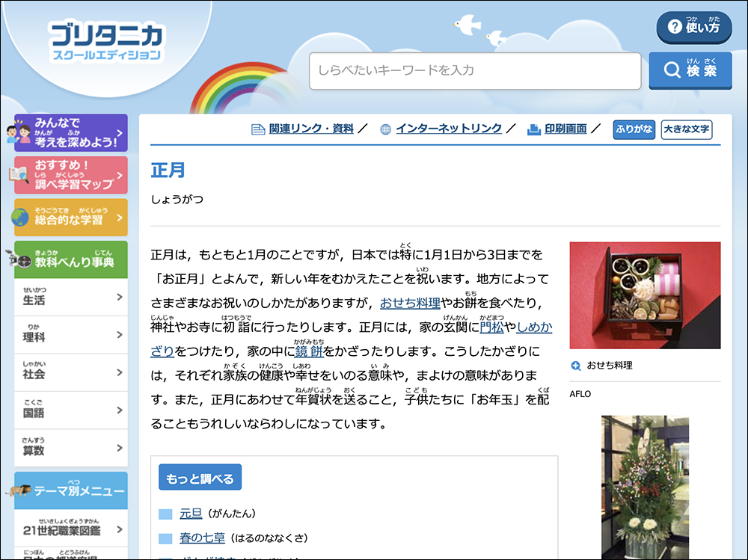Image resolution: width=748 pixels, height=560 pixels.
Task: Open the 印刷画面 print view link
Action: pyautogui.click(x=565, y=129)
